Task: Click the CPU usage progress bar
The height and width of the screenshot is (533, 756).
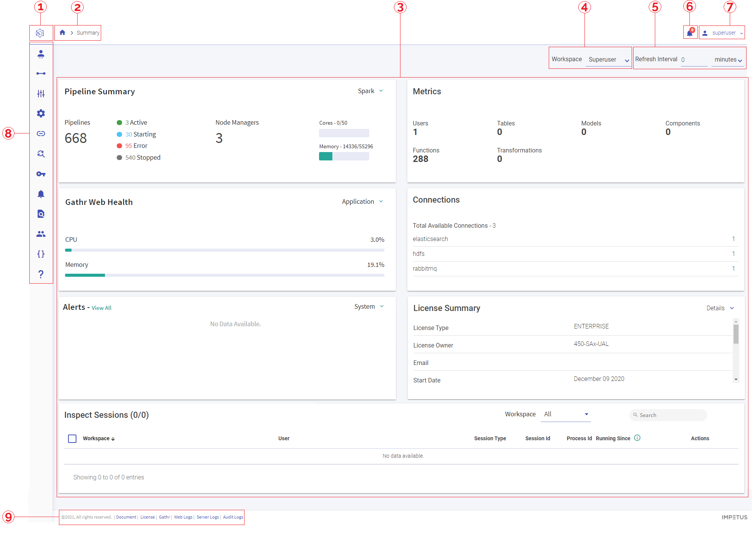Action: point(225,250)
